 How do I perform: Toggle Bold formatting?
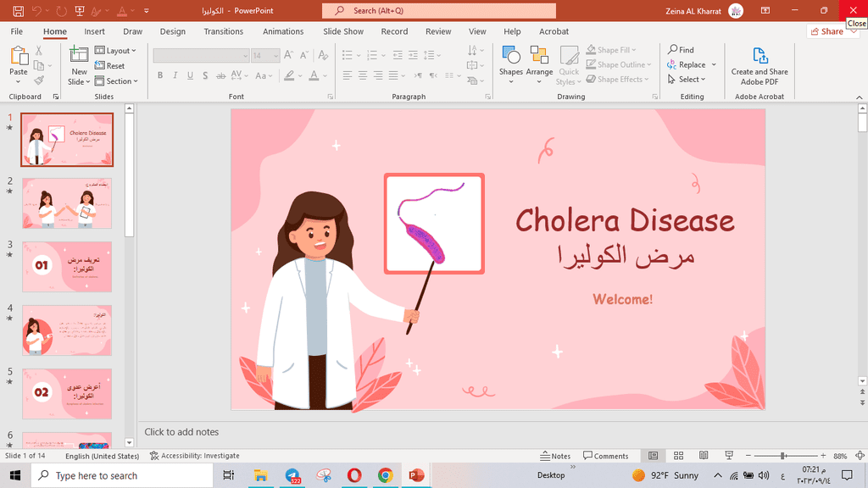[x=160, y=75]
